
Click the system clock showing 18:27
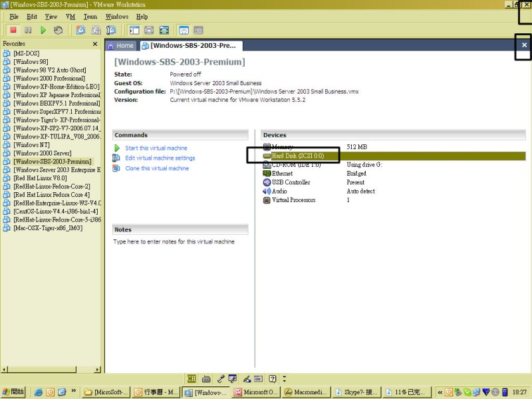519,392
